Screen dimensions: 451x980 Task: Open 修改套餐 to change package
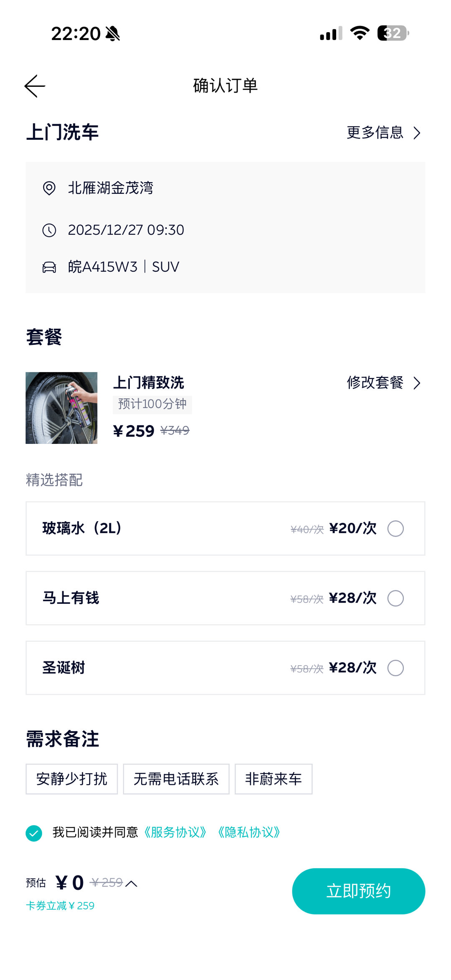click(x=383, y=382)
